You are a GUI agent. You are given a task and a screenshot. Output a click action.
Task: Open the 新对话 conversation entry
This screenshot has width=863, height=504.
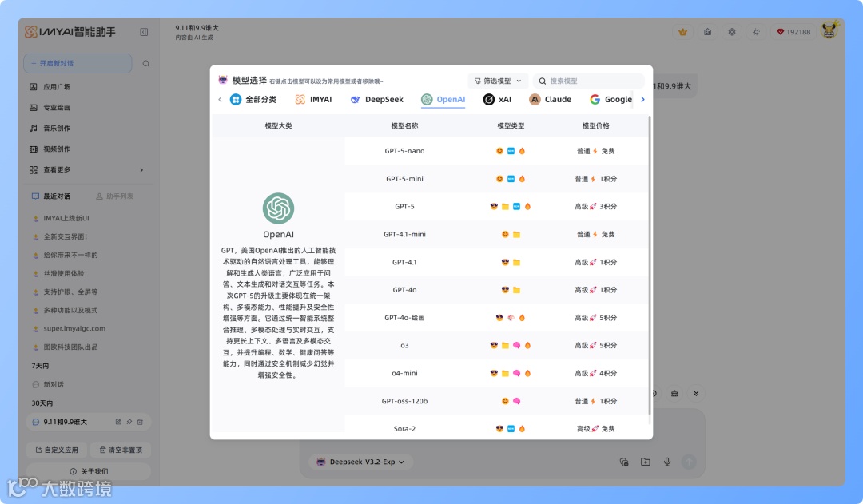point(54,385)
